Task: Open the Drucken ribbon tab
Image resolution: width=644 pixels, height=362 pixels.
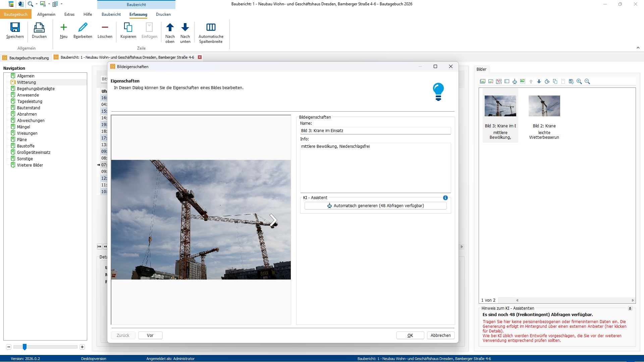Action: click(163, 14)
